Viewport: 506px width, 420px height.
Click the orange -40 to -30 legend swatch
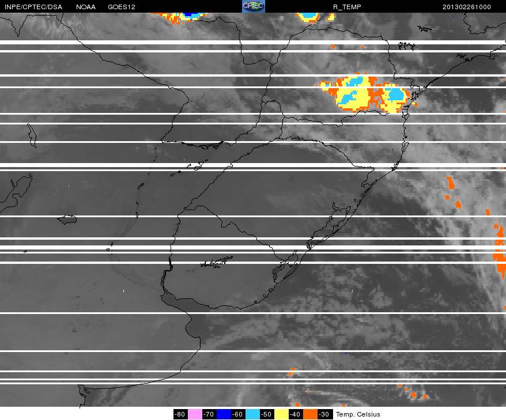pyautogui.click(x=310, y=414)
